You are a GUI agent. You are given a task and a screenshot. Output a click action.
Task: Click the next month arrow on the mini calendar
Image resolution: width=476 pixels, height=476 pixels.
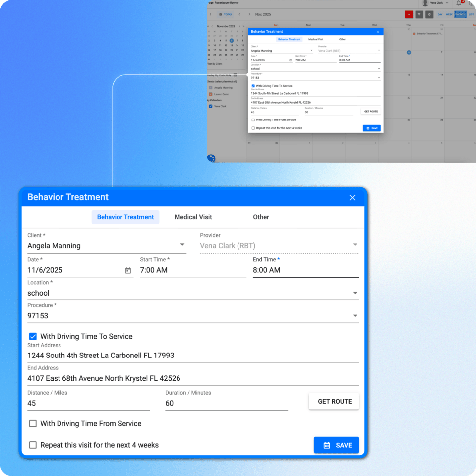[x=239, y=25]
